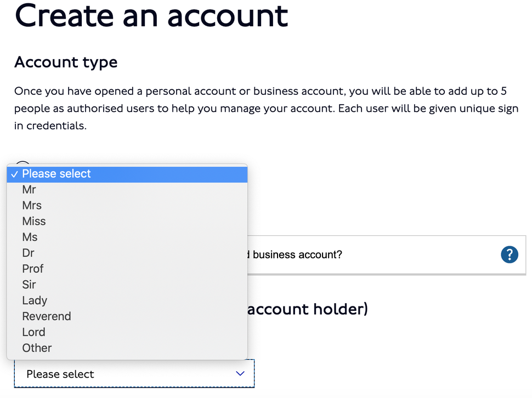The width and height of the screenshot is (532, 398).
Task: Select Mr from the title list
Action: click(127, 190)
